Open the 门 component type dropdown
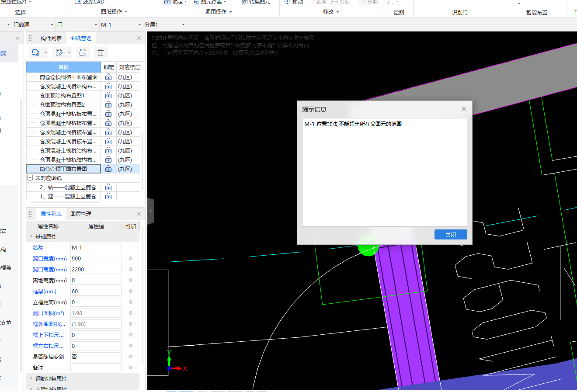577x392 pixels. 96,25
